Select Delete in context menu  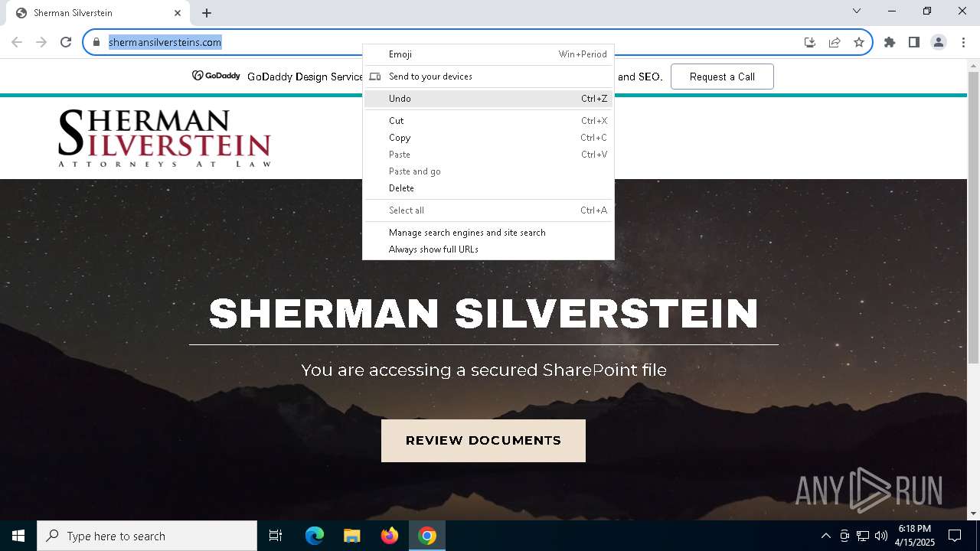488,188
